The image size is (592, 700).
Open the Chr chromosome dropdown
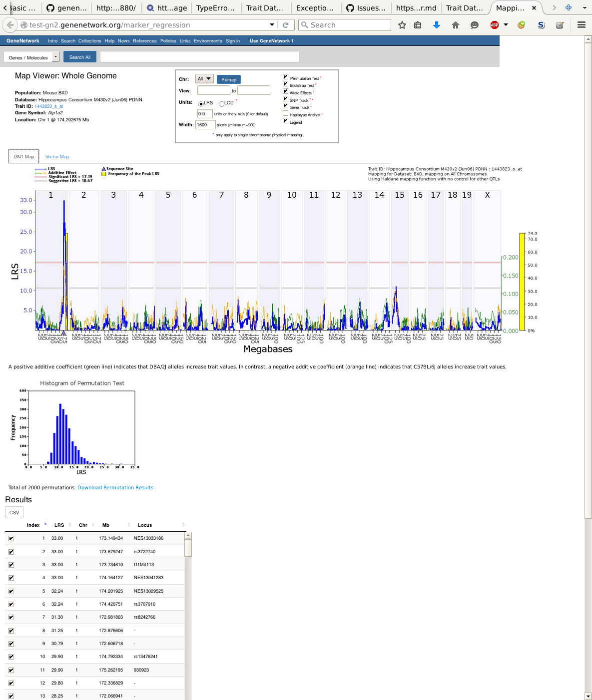pyautogui.click(x=204, y=79)
